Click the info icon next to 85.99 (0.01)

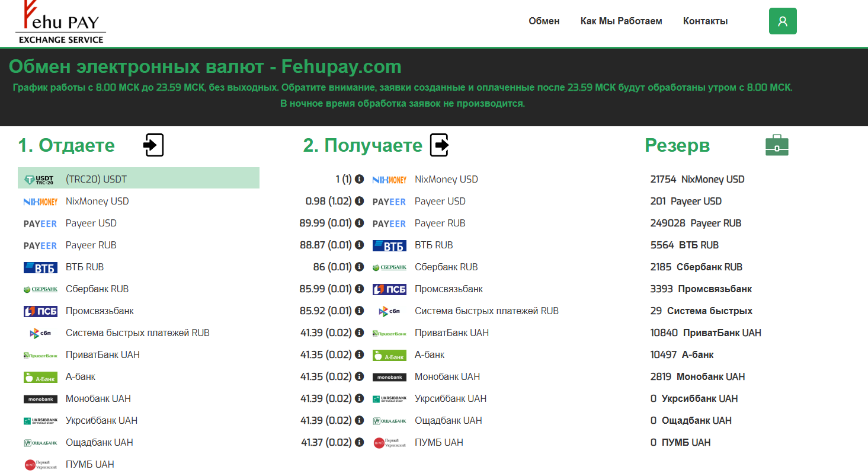(359, 289)
